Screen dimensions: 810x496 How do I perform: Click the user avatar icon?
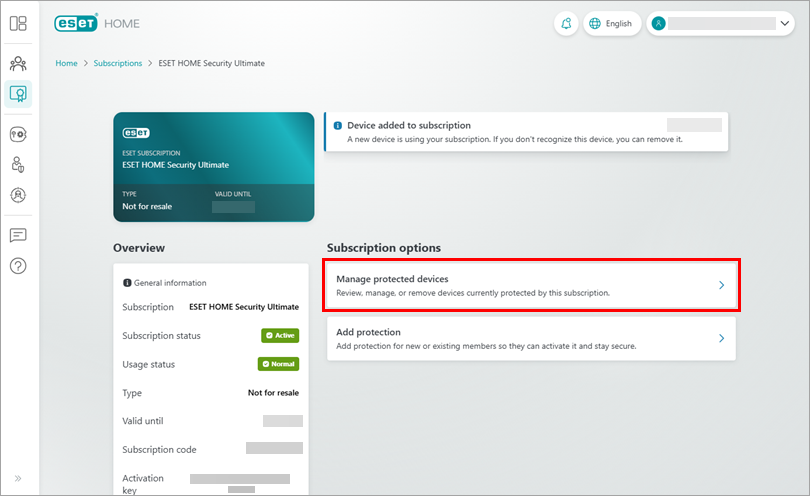[659, 24]
